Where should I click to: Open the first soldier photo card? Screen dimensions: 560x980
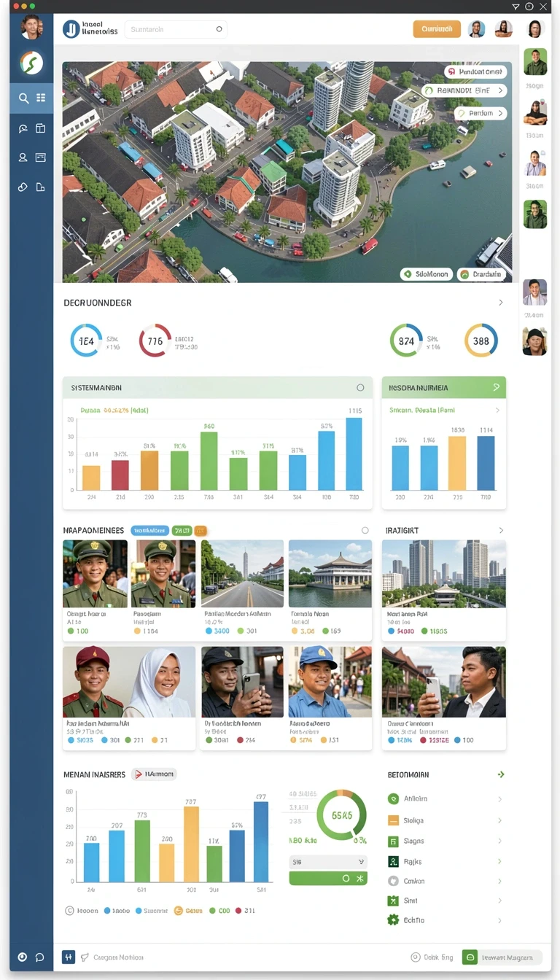click(x=95, y=574)
